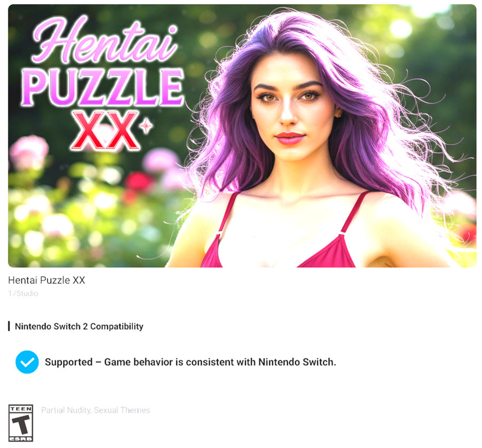Select the Nintendo Switch 2 Compatibility heading
The height and width of the screenshot is (448, 482).
tap(79, 326)
